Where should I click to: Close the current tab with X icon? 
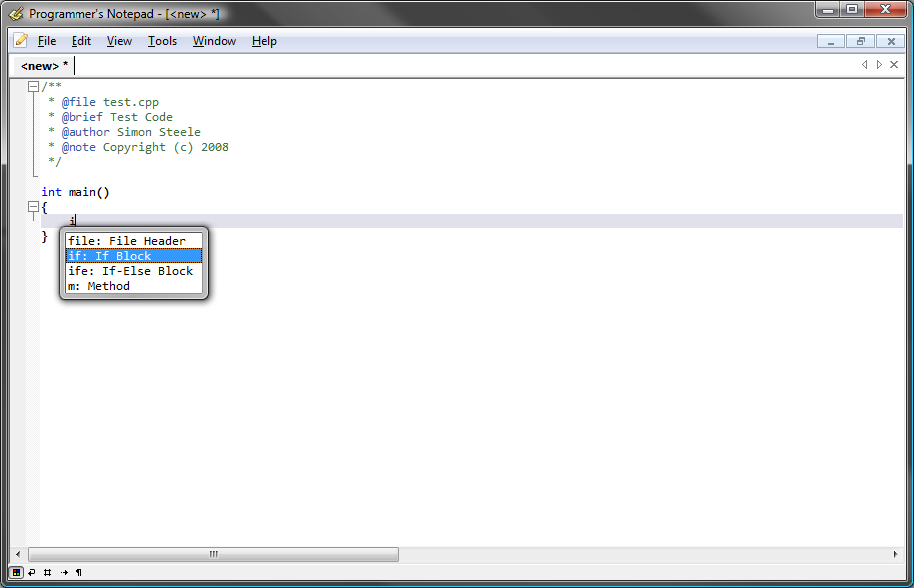pyautogui.click(x=893, y=65)
